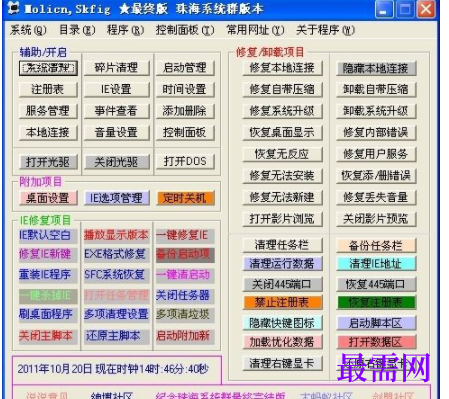Click the red 播放显示版本 button
This screenshot has height=399, width=449.
pos(116,236)
